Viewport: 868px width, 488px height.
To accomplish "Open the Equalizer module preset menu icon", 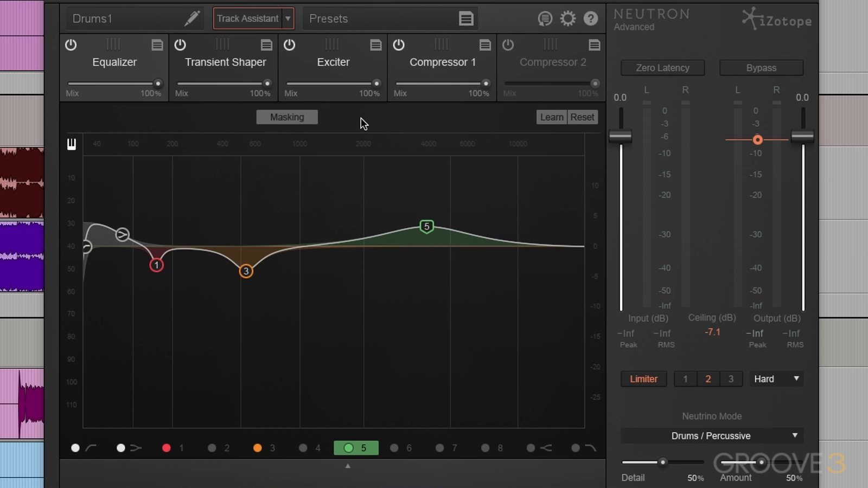I will 157,45.
